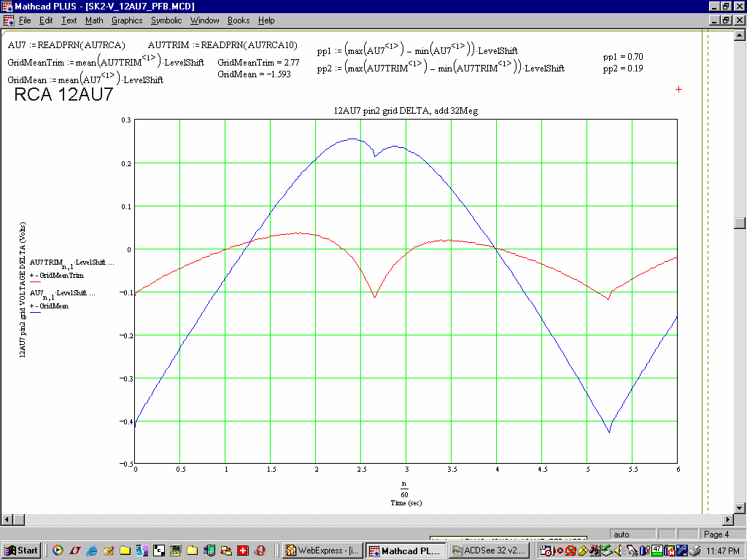Image resolution: width=747 pixels, height=560 pixels.
Task: Launch Internet Explorer from quick launch
Action: point(91,551)
